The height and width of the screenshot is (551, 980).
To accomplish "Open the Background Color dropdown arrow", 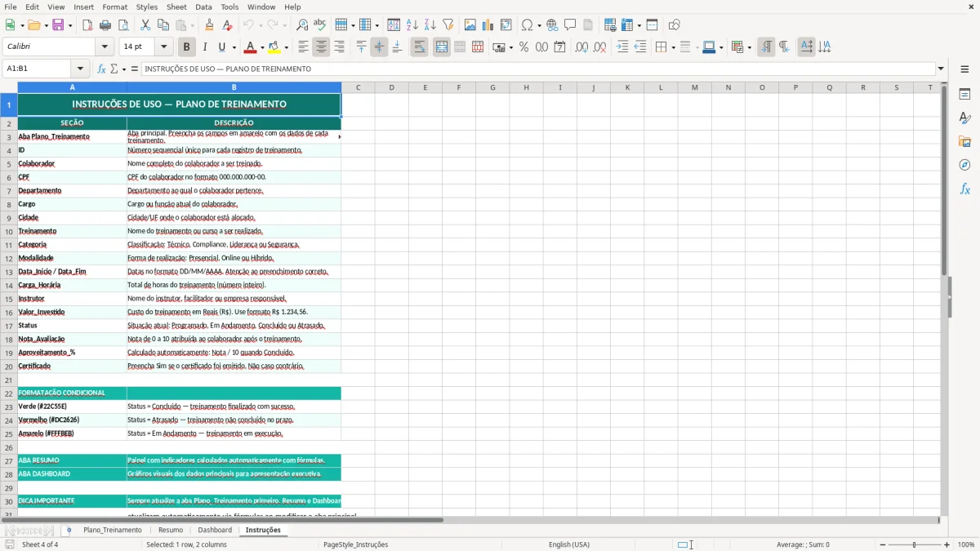I will (286, 47).
